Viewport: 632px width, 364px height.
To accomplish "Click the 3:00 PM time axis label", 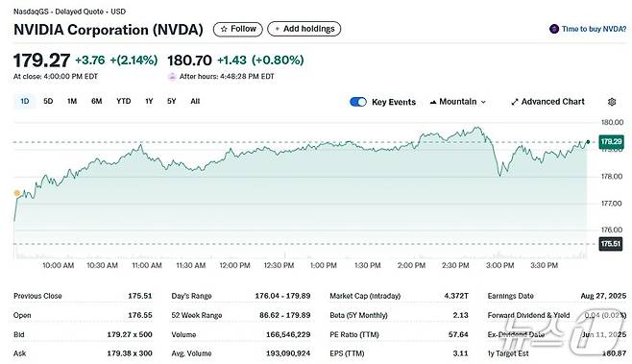I will 499,265.
